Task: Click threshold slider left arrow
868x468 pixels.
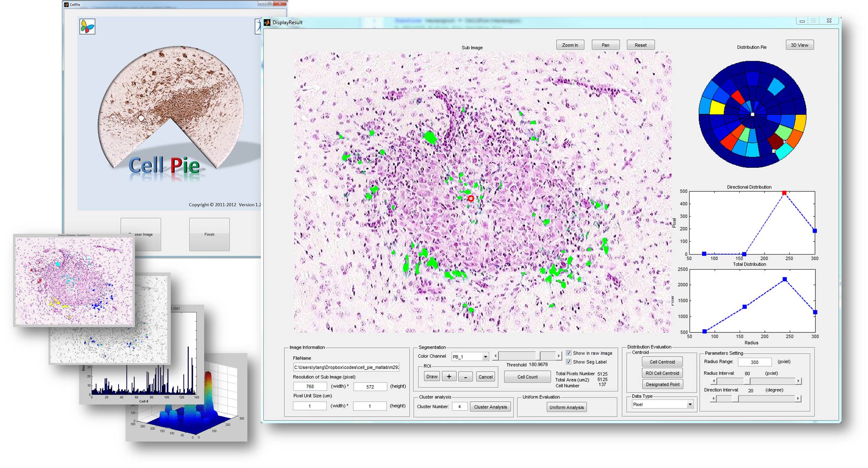Action: click(x=496, y=356)
